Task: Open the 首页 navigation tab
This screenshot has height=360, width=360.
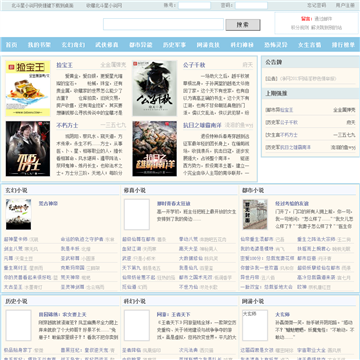Action: pyautogui.click(x=12, y=45)
